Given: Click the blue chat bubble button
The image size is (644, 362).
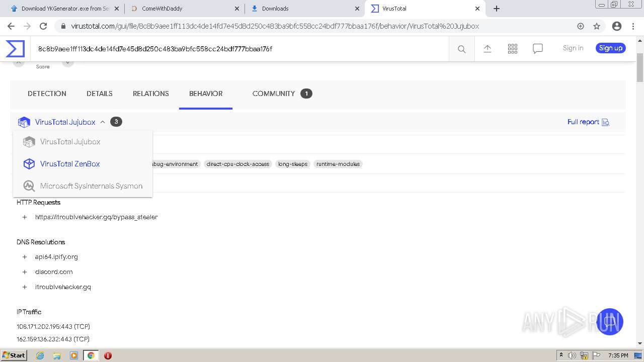Looking at the screenshot, I should pos(609,322).
